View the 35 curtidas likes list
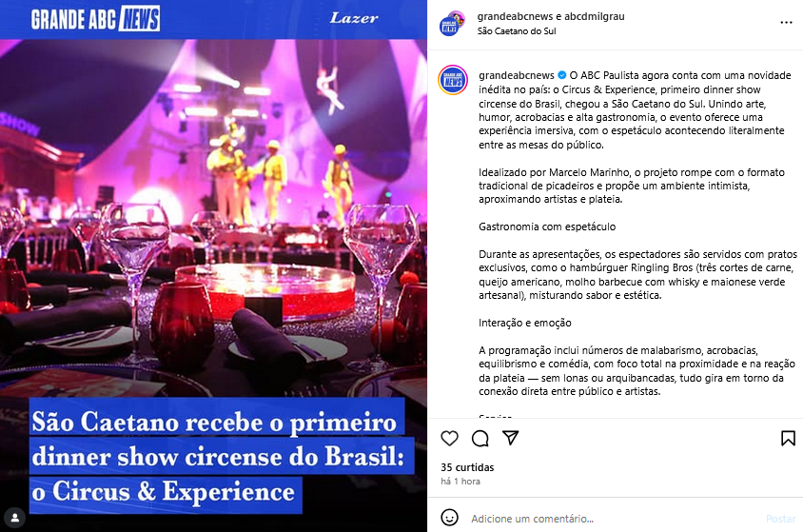The width and height of the screenshot is (803, 532). click(x=467, y=467)
